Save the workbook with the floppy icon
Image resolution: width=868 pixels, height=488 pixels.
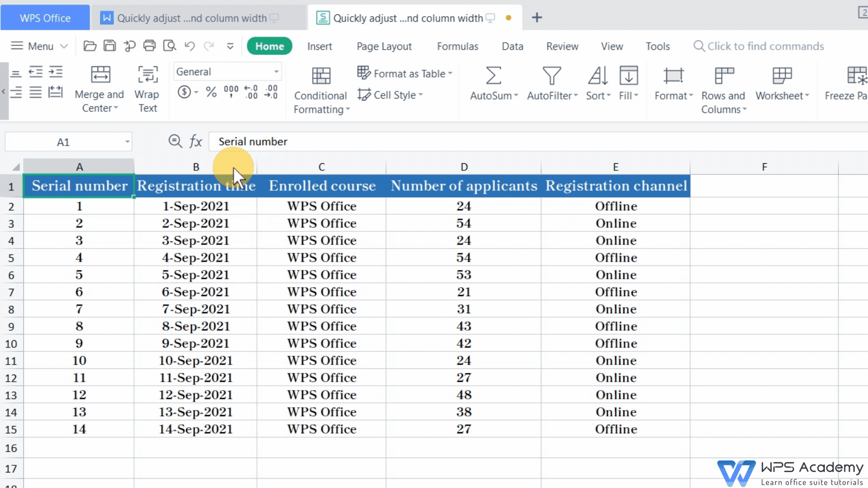click(110, 46)
